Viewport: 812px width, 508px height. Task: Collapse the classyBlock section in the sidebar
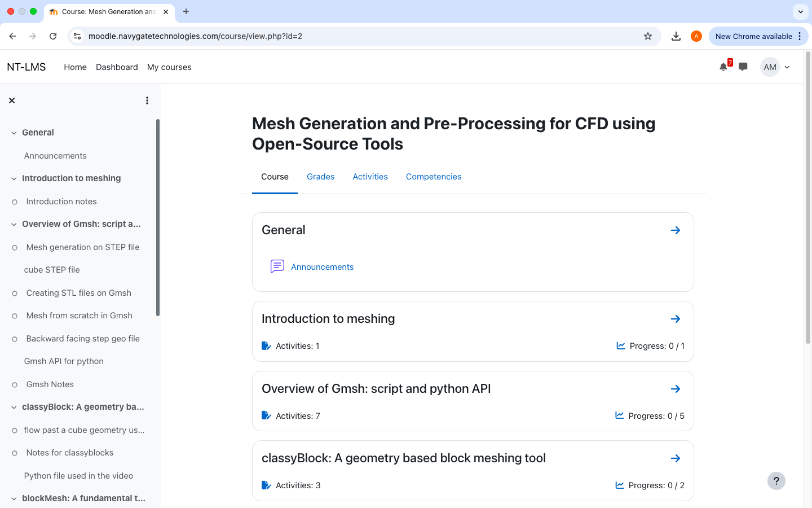click(13, 406)
